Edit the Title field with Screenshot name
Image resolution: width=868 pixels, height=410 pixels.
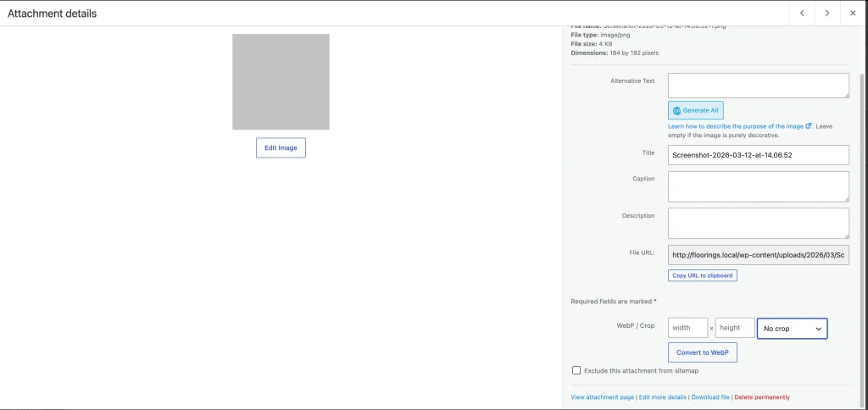[x=759, y=155]
